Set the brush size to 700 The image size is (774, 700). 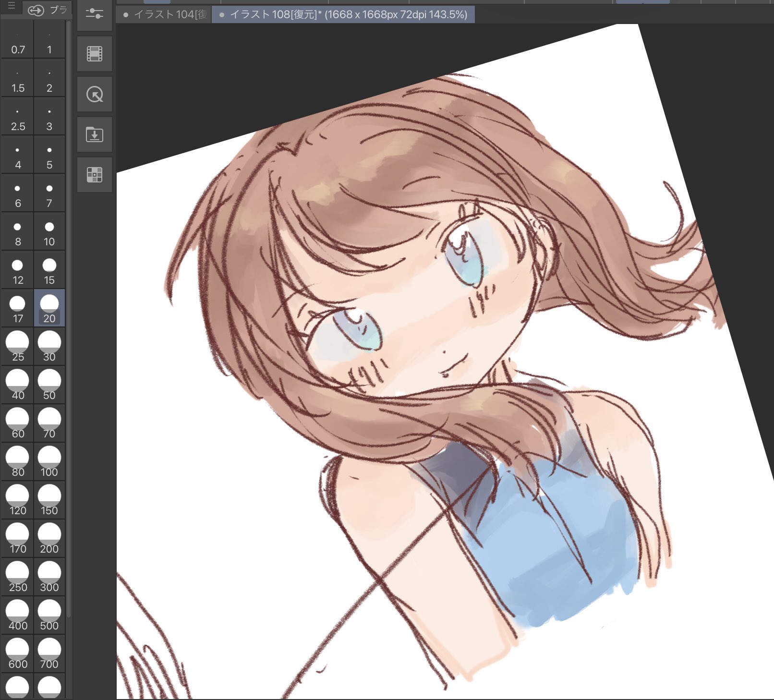[x=49, y=654]
